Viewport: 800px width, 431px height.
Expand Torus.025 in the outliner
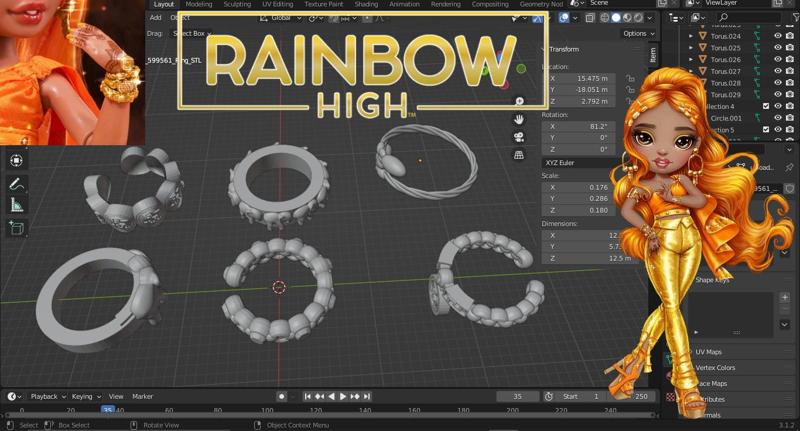click(691, 48)
